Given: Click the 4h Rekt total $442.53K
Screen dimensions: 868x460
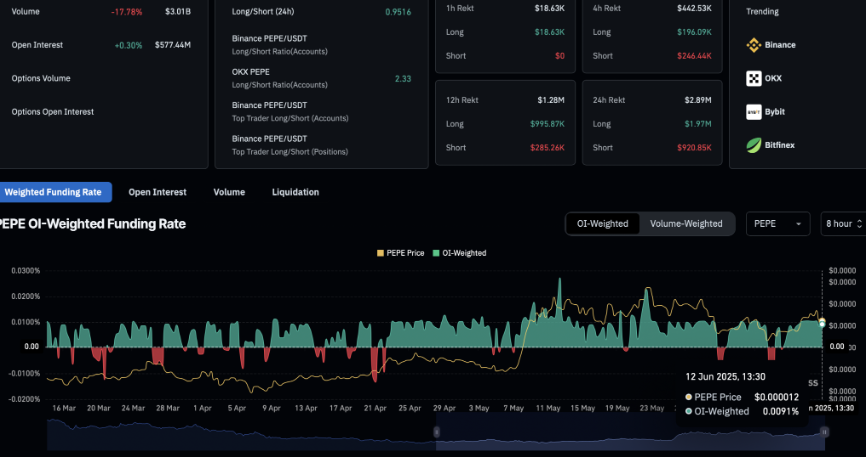Looking at the screenshot, I should [x=694, y=8].
